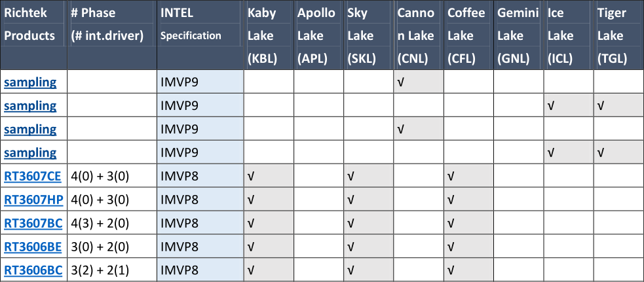
Task: Select the Sky Lake checkmark for RT3607HP
Action: click(368, 200)
